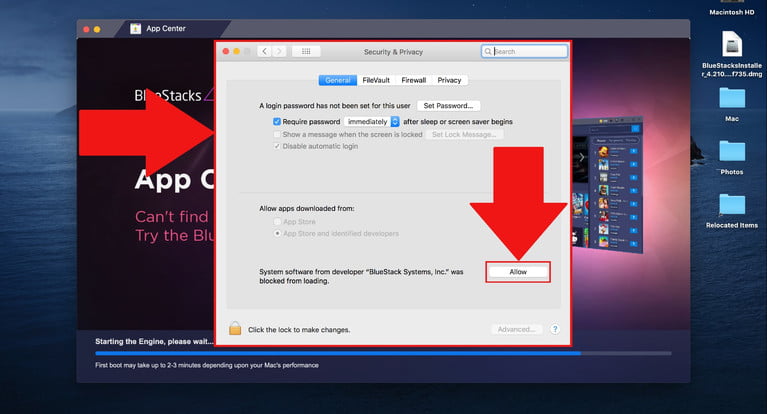Click the BlueStacks logo in App Center
The height and width of the screenshot is (414, 767).
pyautogui.click(x=174, y=95)
